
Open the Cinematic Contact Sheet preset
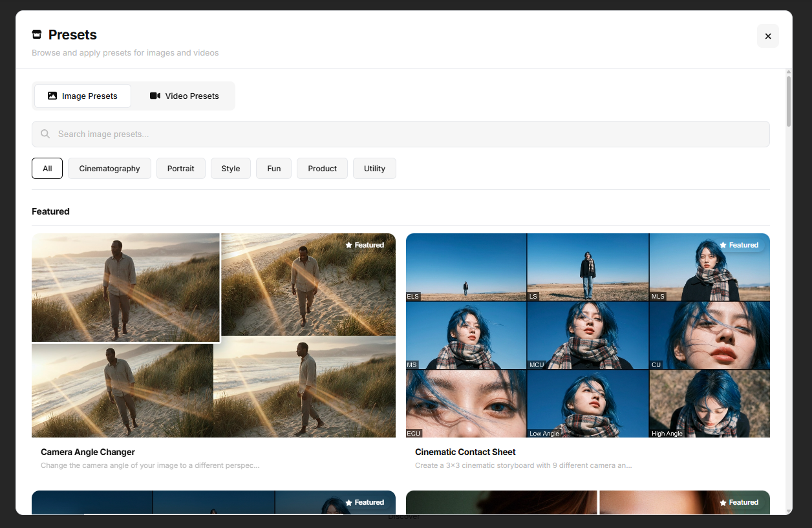point(587,335)
